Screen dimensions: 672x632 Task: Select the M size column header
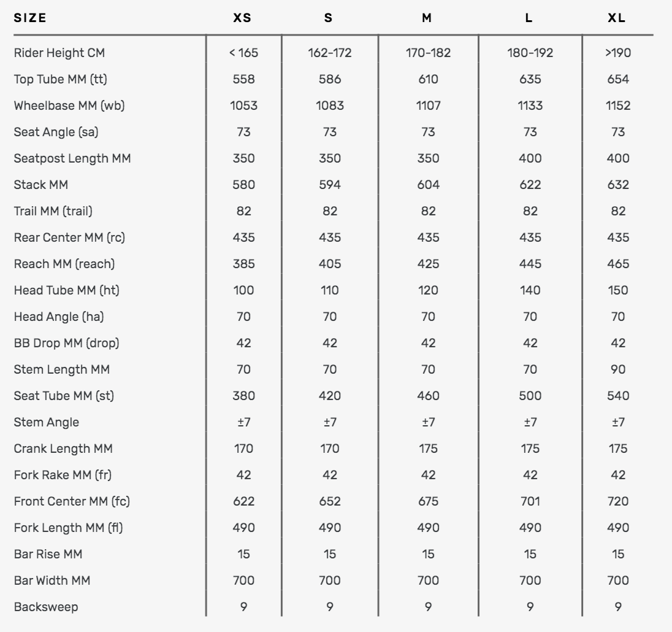tap(427, 18)
